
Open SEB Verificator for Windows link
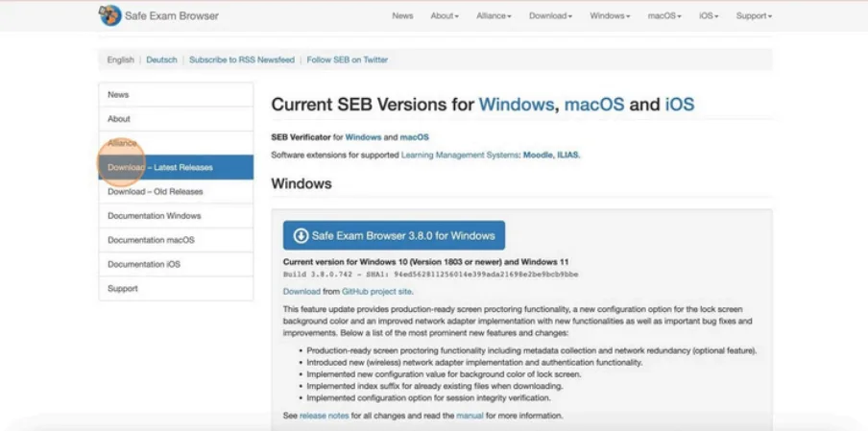pyautogui.click(x=363, y=137)
